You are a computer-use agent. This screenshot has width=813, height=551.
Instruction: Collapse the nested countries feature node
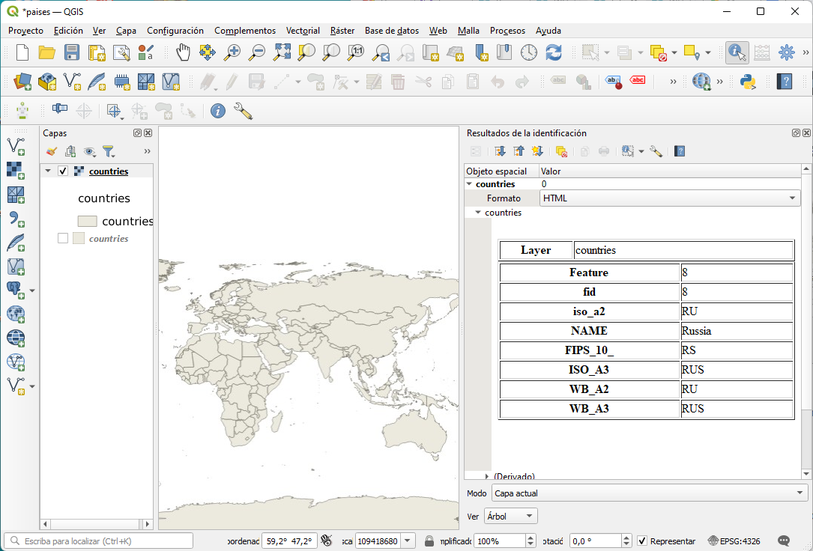coord(478,213)
